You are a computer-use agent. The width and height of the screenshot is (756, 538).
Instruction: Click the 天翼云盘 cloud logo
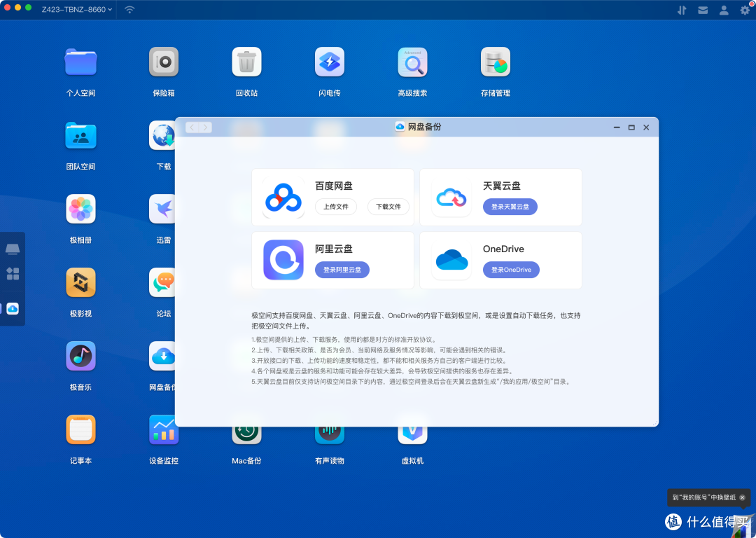click(x=451, y=198)
